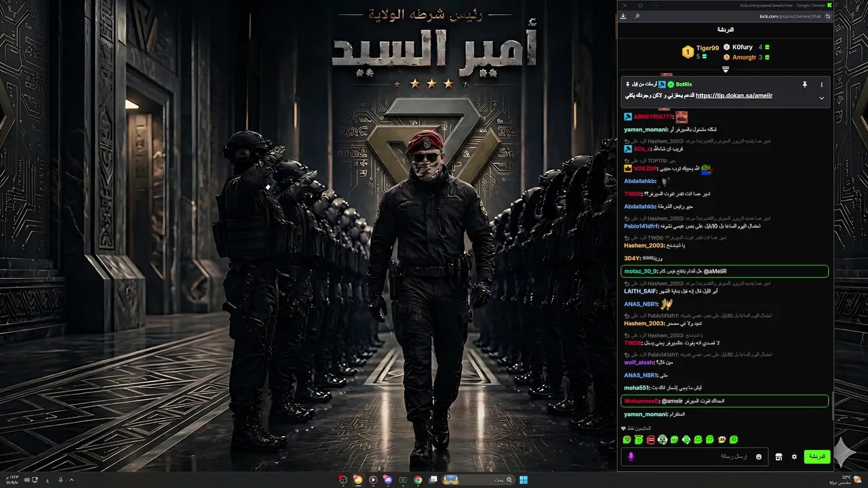868x488 pixels.
Task: Open pinned message three-dot menu
Action: [x=821, y=85]
